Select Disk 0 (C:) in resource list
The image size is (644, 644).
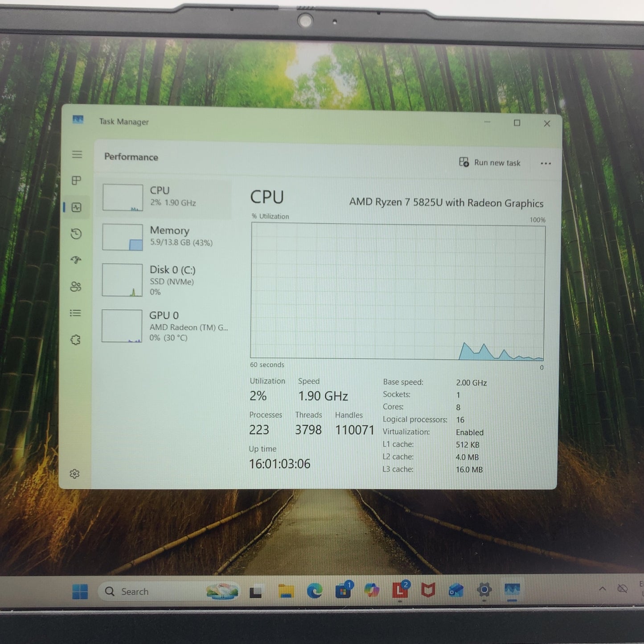[x=165, y=280]
